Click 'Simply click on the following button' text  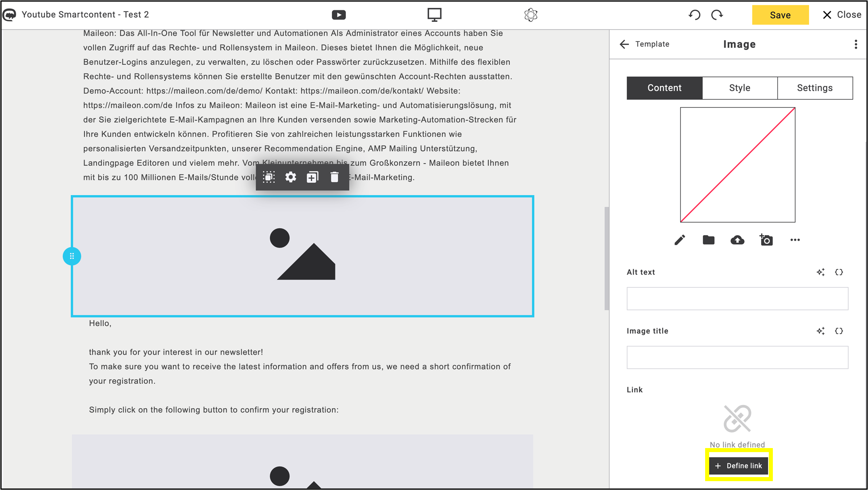214,410
